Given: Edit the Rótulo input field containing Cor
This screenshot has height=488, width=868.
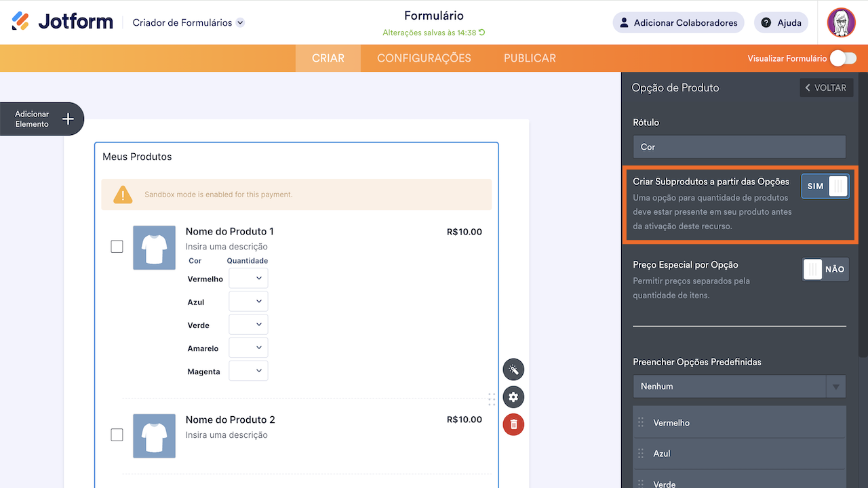Looking at the screenshot, I should pyautogui.click(x=739, y=146).
